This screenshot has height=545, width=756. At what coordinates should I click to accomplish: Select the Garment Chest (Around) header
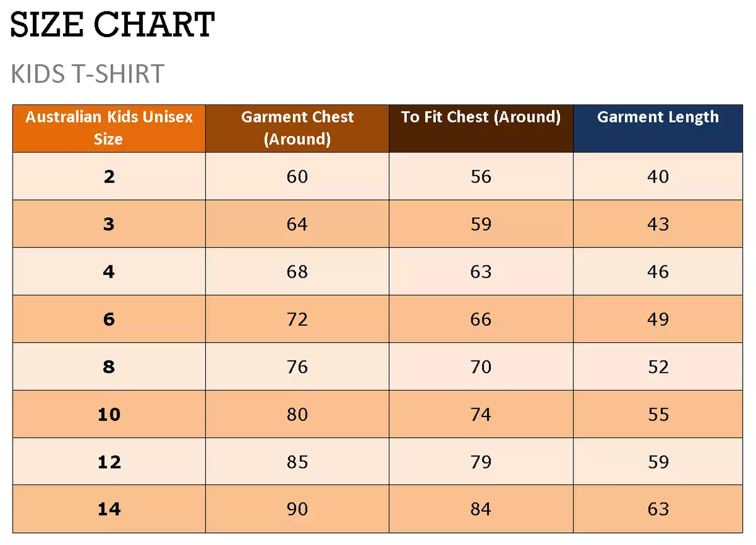pyautogui.click(x=297, y=129)
